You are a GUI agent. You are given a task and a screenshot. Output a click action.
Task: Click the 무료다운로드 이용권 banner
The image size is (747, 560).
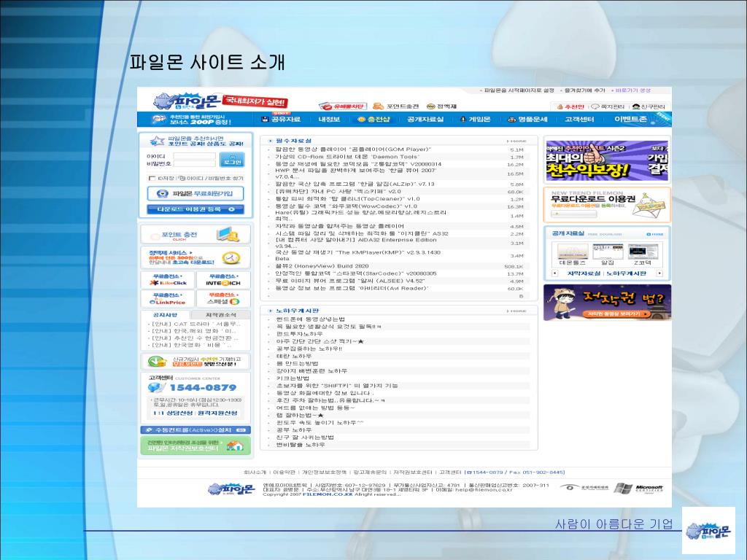point(607,205)
